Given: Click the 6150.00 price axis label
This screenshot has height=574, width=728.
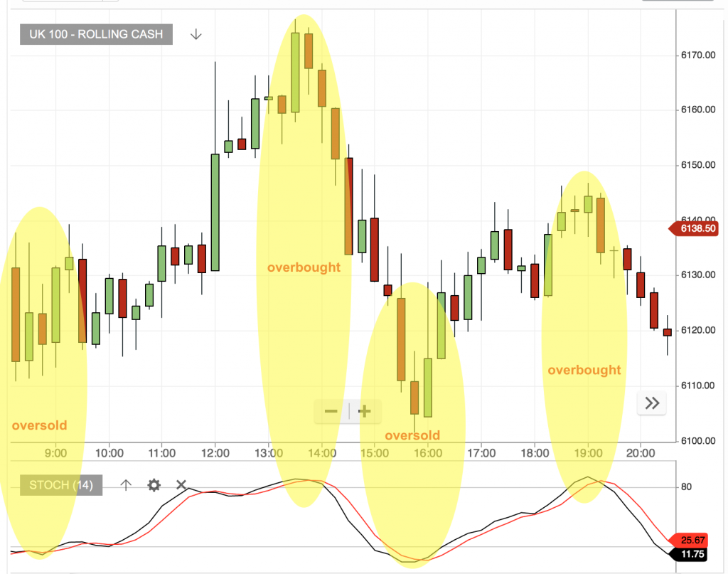Looking at the screenshot, I should pos(698,165).
